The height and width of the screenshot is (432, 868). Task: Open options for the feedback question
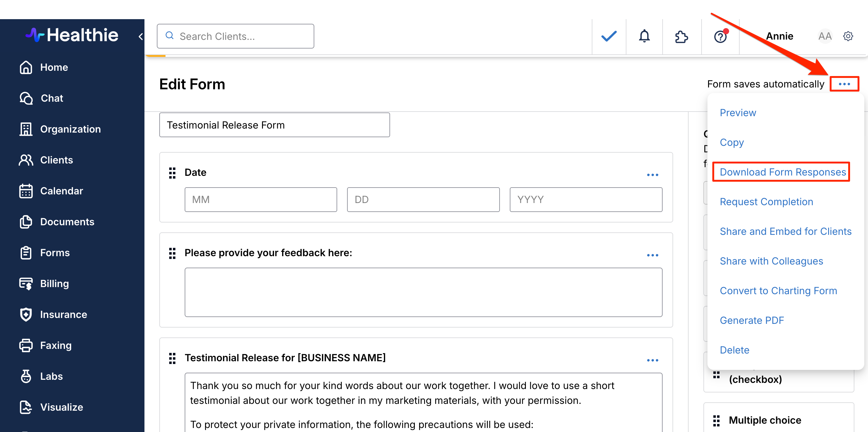point(652,255)
